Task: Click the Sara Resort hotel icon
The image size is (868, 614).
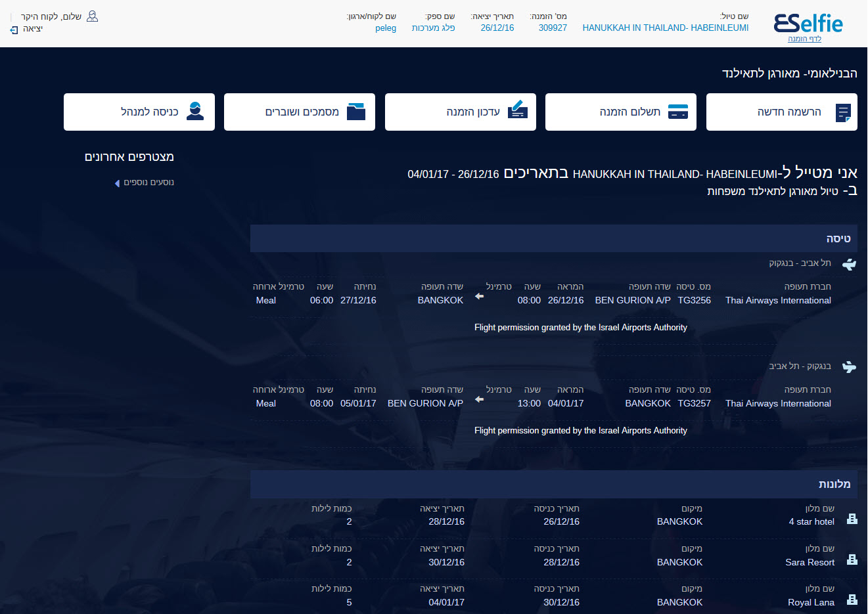Action: click(x=852, y=560)
